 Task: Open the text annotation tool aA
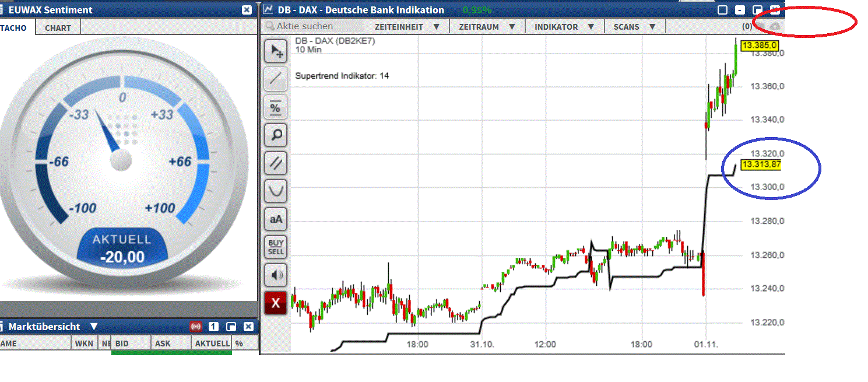tap(276, 219)
